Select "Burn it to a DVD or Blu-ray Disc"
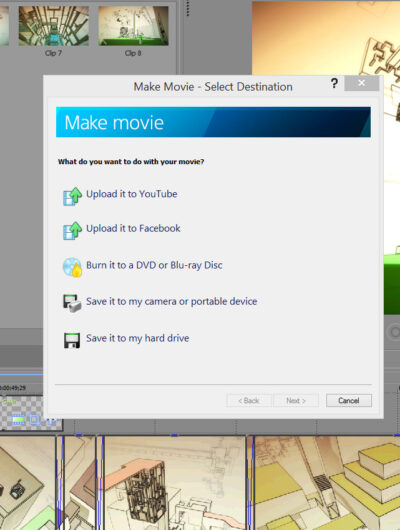 coord(154,265)
